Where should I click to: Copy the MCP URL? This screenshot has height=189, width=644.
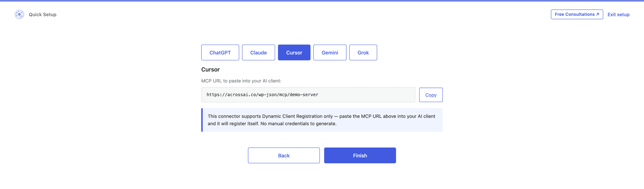431,95
